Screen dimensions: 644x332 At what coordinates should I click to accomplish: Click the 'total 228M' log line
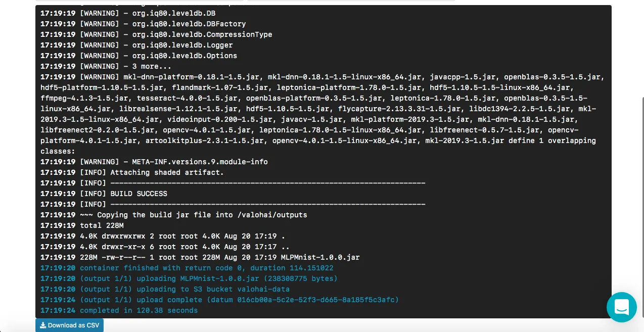82,225
